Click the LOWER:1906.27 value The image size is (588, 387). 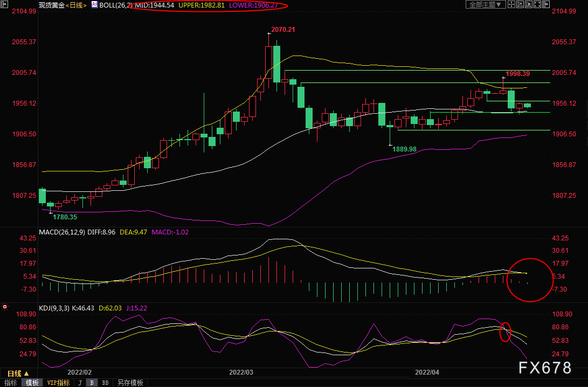pos(253,5)
